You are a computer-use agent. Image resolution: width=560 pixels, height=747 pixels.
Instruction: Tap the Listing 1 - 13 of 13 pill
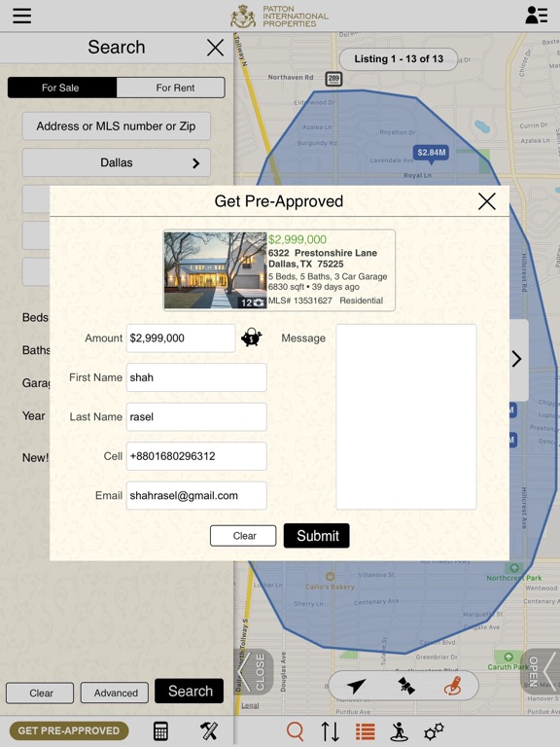coord(399,59)
